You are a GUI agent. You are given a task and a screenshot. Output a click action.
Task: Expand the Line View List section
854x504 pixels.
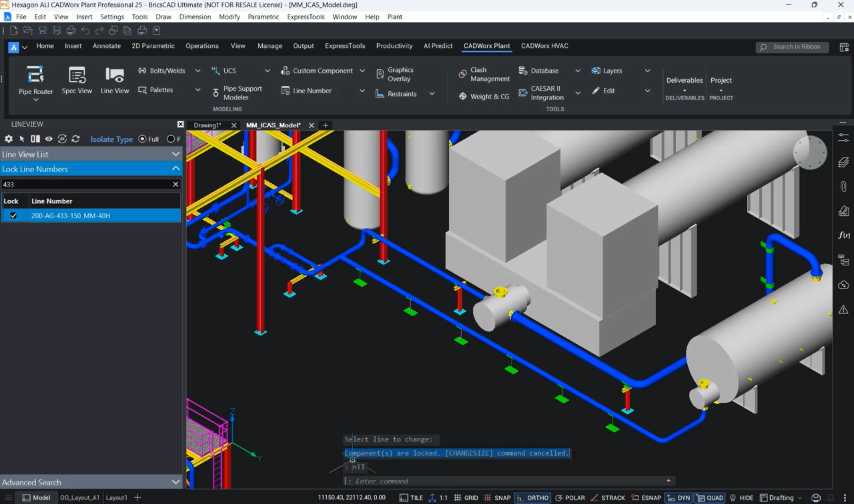(x=91, y=154)
